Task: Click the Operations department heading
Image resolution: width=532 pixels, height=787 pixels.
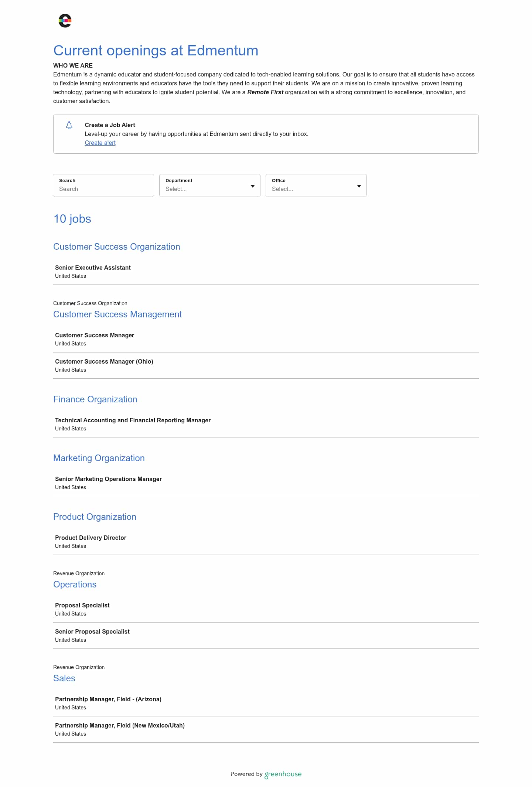Action: point(75,585)
